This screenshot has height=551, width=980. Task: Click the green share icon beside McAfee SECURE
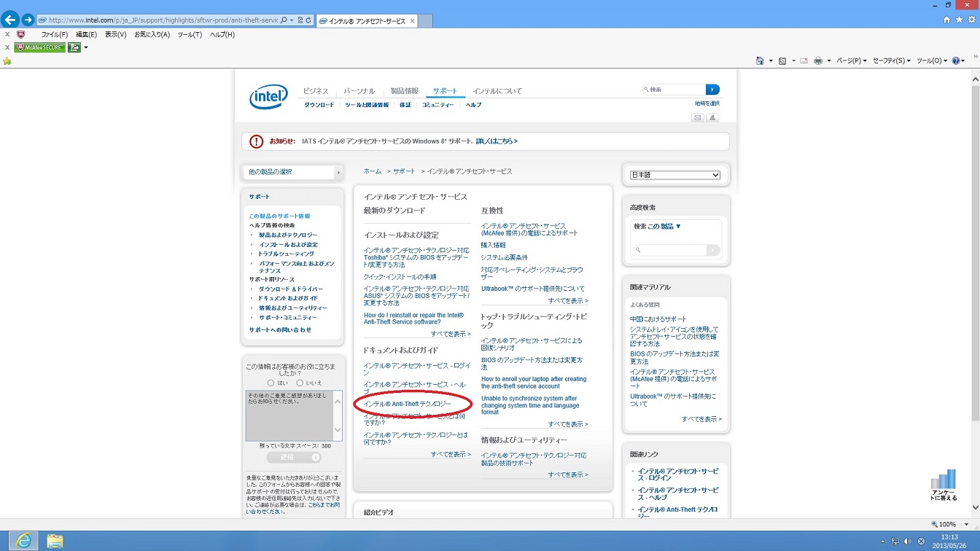pos(74,47)
